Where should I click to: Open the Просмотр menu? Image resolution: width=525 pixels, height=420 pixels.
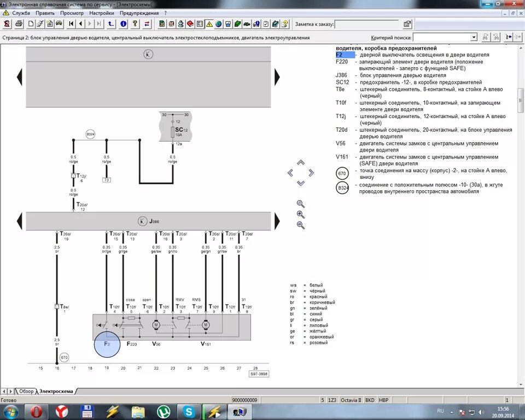(72, 13)
